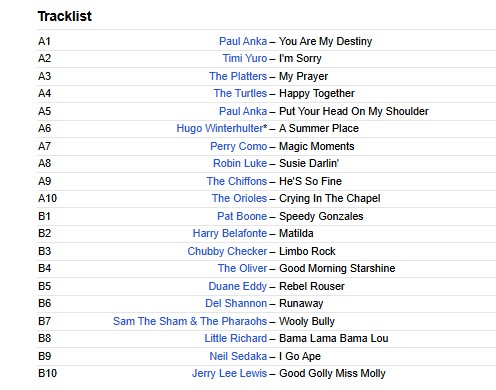Viewport: 496px width, 390px height.
Task: Visit the Jerry Lee Lewis artist page
Action: pyautogui.click(x=229, y=373)
